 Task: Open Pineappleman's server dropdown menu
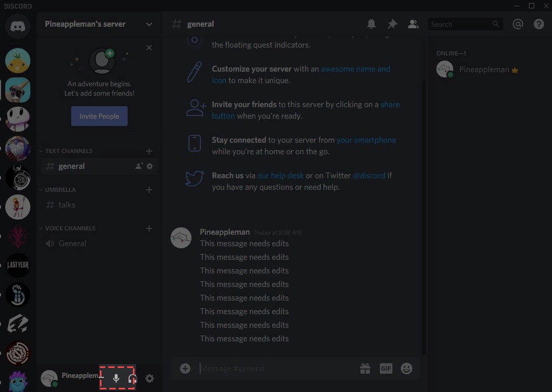pyautogui.click(x=149, y=24)
